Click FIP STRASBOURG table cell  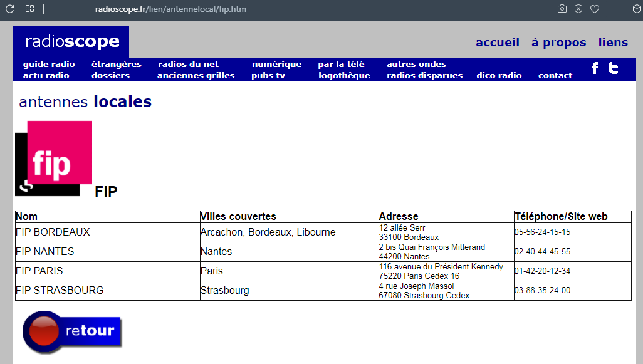click(x=107, y=290)
